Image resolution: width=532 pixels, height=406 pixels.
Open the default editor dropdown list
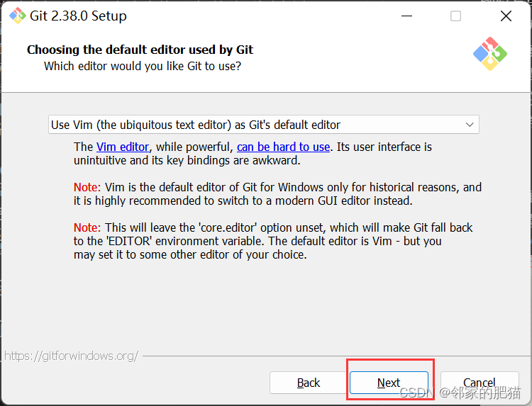click(264, 125)
